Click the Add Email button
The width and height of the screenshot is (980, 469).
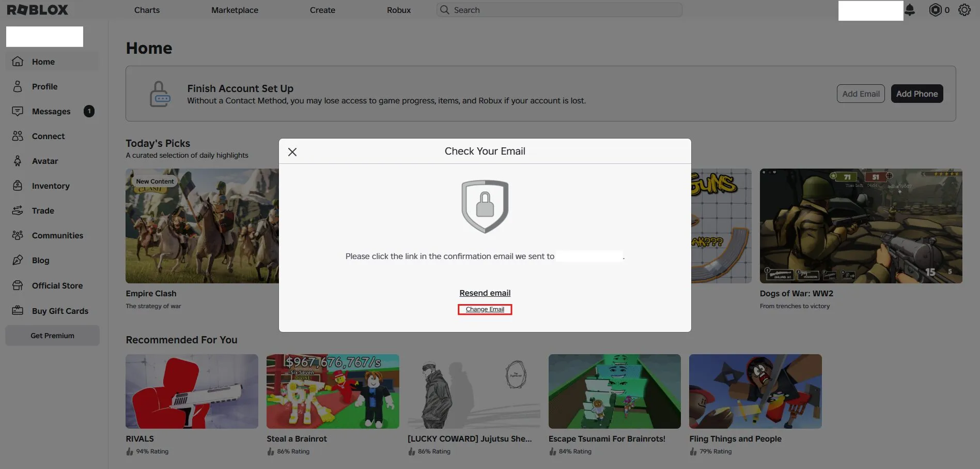(861, 94)
